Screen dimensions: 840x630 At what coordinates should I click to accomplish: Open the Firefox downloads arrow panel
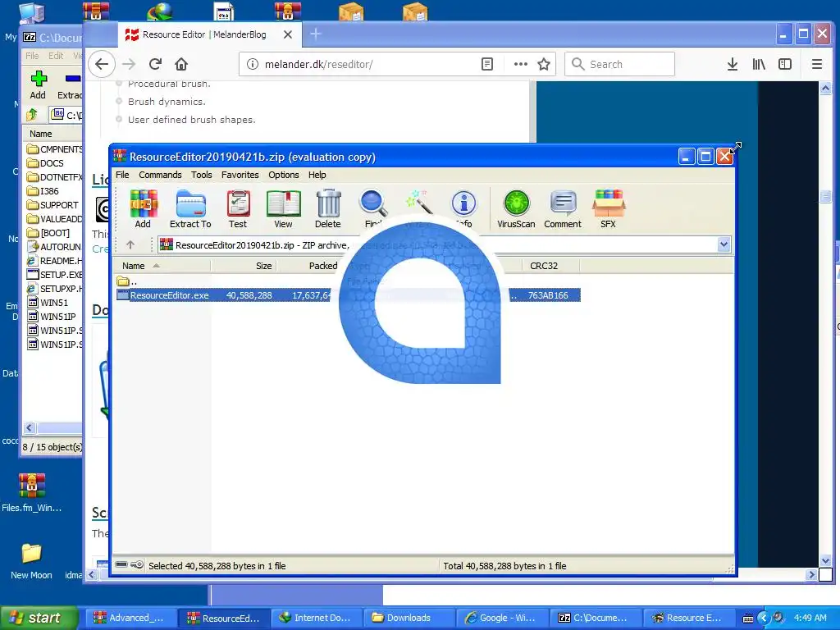733,64
